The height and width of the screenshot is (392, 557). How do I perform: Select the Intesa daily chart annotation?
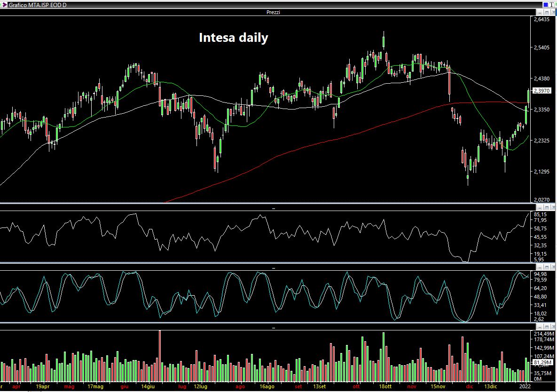(234, 38)
